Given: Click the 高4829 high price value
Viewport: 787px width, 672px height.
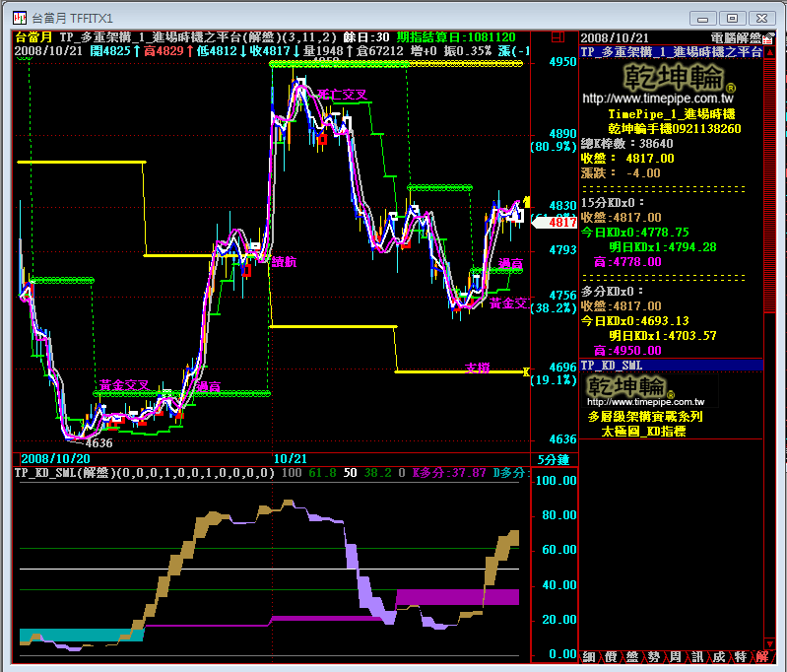Looking at the screenshot, I should [164, 50].
